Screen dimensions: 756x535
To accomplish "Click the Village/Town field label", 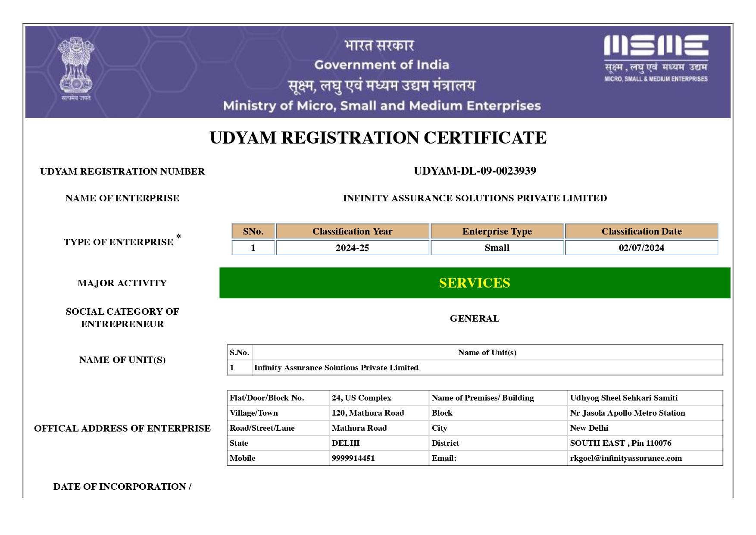I will click(253, 413).
